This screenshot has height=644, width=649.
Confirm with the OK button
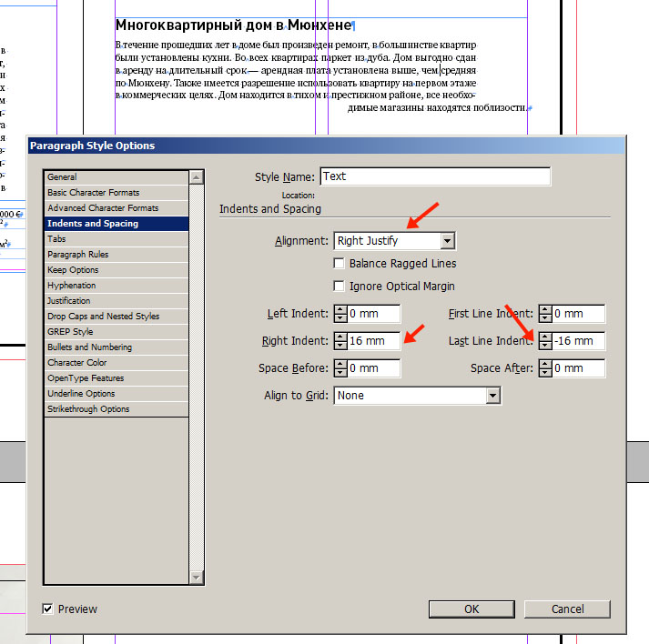click(472, 609)
